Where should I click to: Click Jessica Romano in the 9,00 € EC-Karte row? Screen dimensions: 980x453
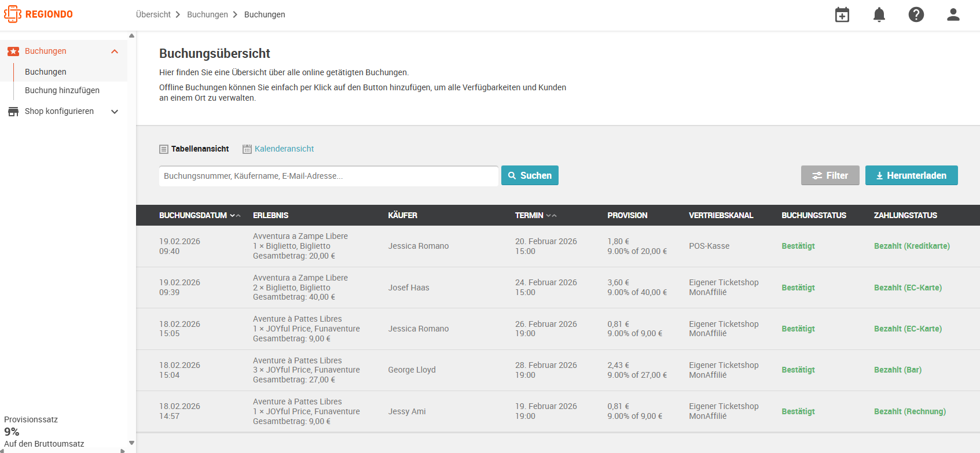click(x=419, y=329)
